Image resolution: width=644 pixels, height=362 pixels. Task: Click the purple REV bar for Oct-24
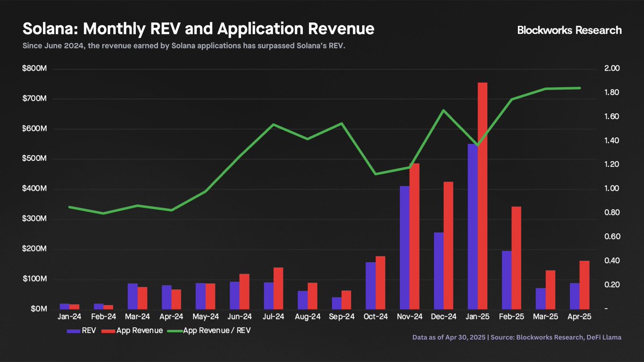[370, 285]
